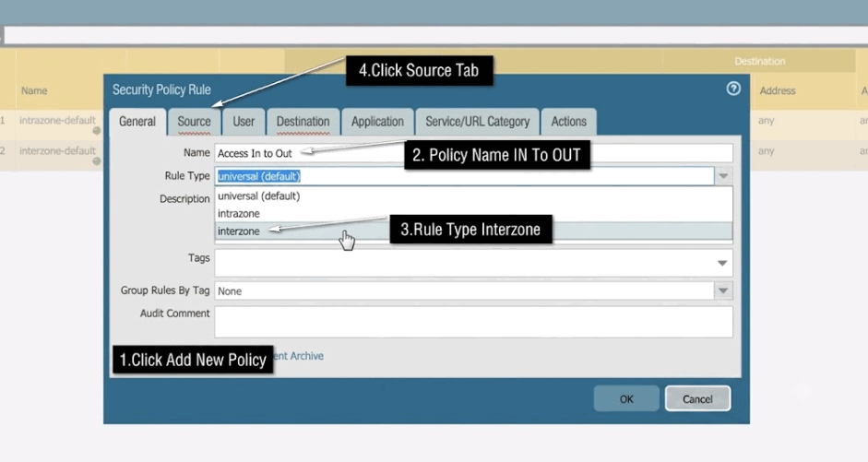Click the Destination column group header
This screenshot has width=868, height=462.
point(759,61)
